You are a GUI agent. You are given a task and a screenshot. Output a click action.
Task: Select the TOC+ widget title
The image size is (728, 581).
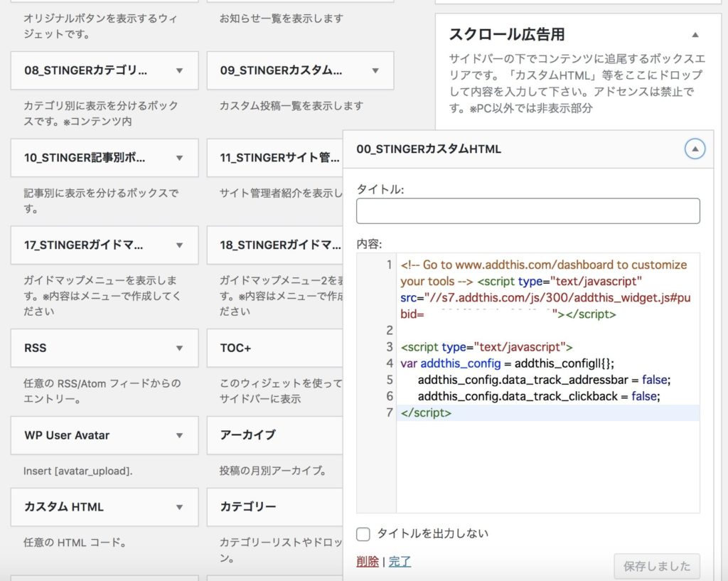point(235,348)
